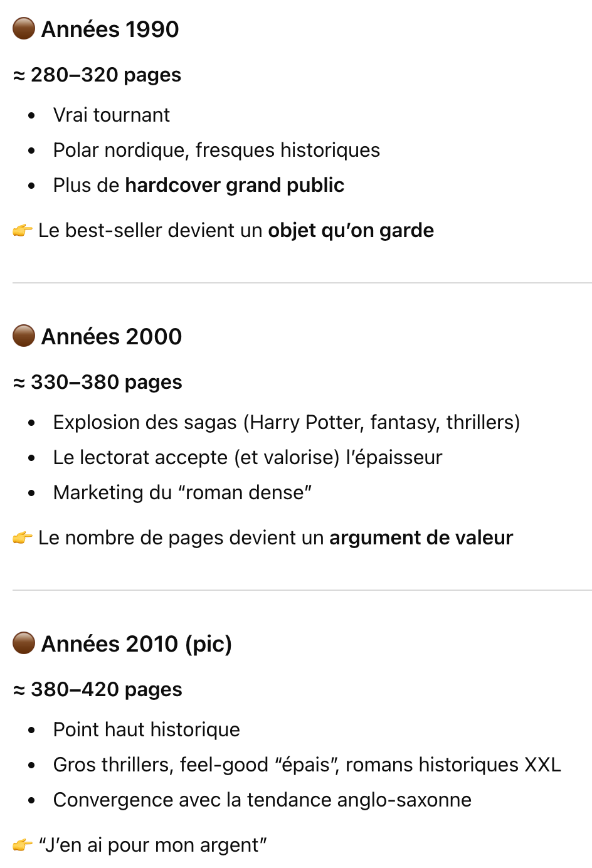The image size is (592, 868).
Task: Click the pointing hand before "J'en ai pour mon argent"
Action: [23, 845]
